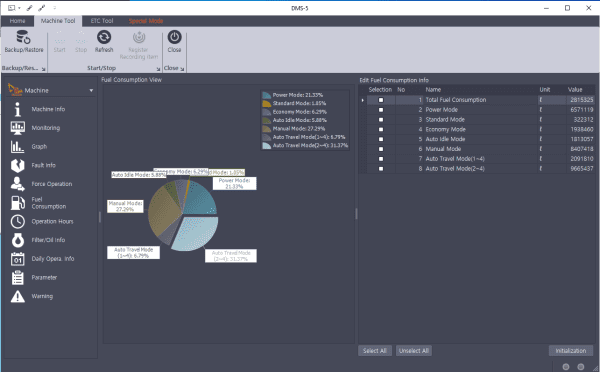Open the Force Operation sidebar icon

18,184
